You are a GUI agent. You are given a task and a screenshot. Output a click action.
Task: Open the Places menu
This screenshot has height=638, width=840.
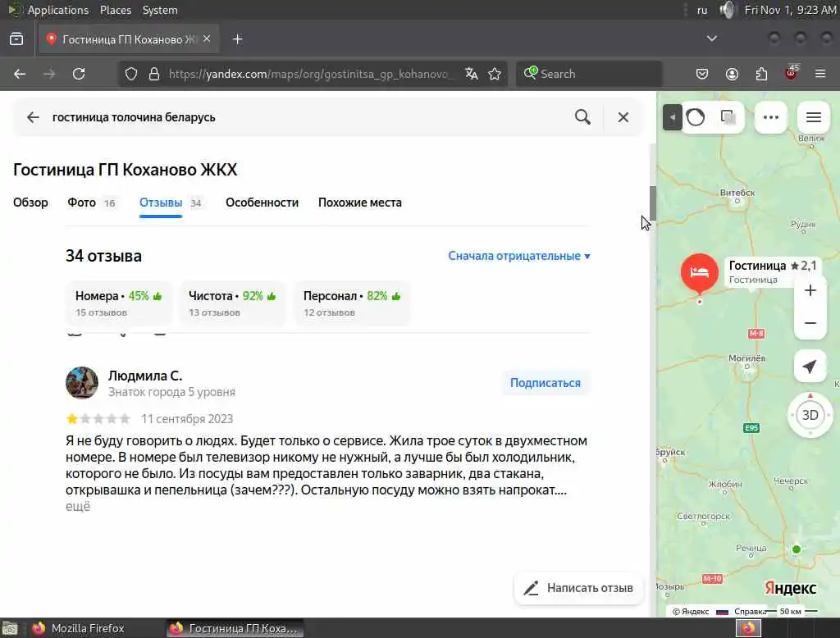pos(116,10)
